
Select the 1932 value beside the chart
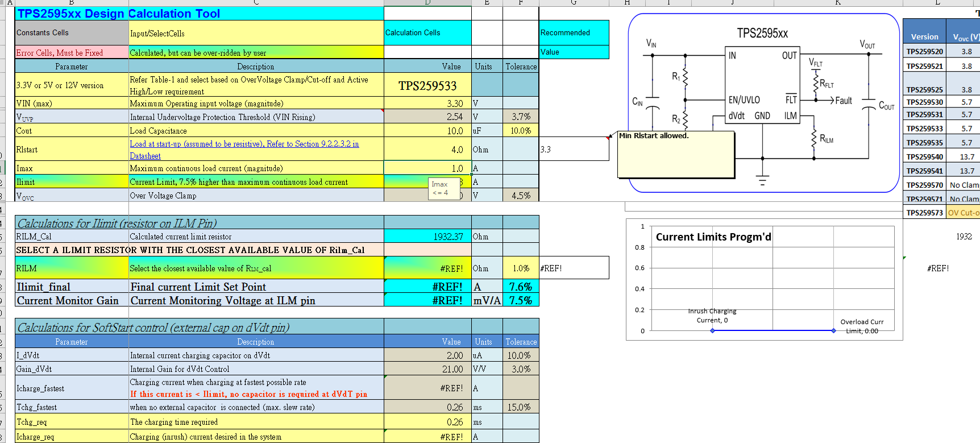[964, 237]
